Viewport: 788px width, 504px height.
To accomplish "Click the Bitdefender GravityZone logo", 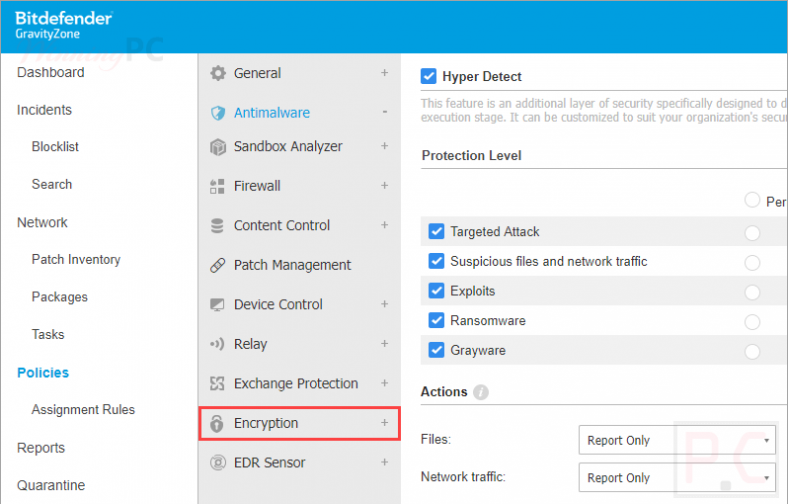I will pyautogui.click(x=64, y=25).
